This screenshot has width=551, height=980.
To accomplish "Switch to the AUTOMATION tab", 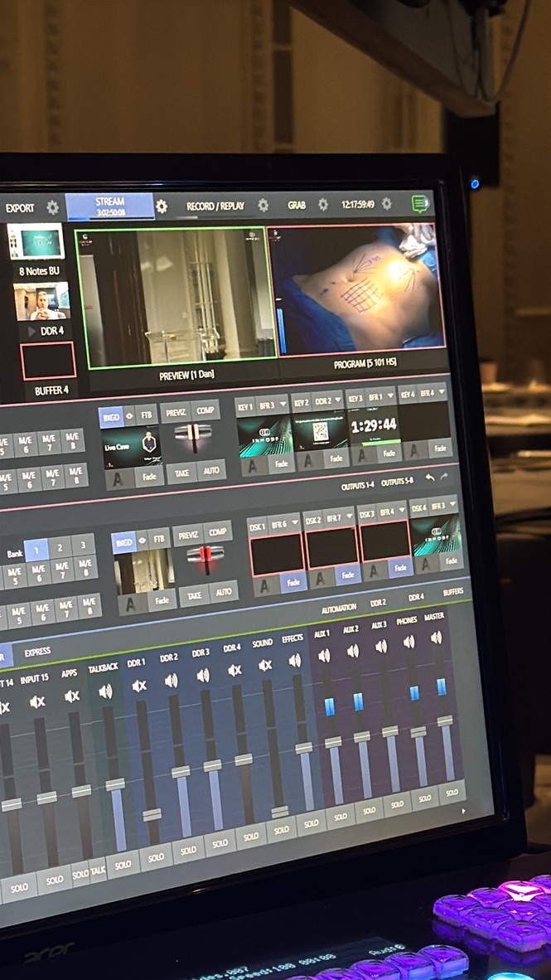I will (339, 608).
